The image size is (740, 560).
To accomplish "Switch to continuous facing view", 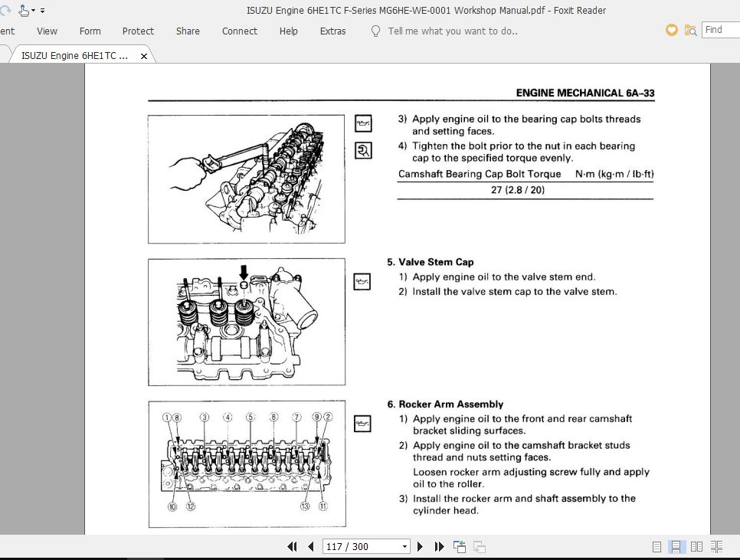I will click(x=716, y=547).
